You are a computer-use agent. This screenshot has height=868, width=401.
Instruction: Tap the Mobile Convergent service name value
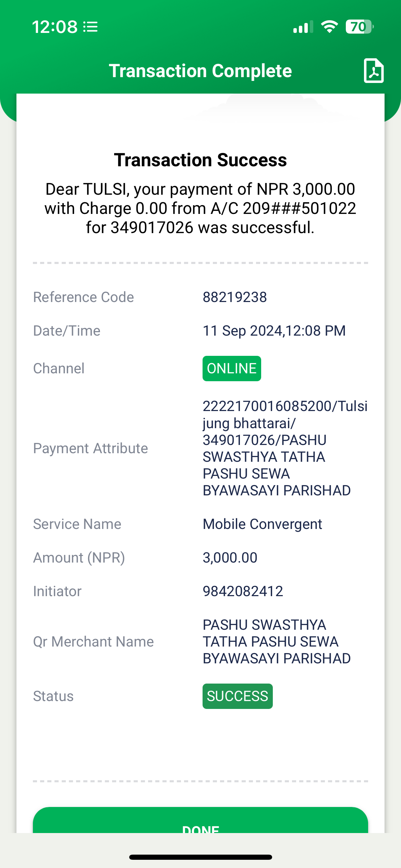263,524
